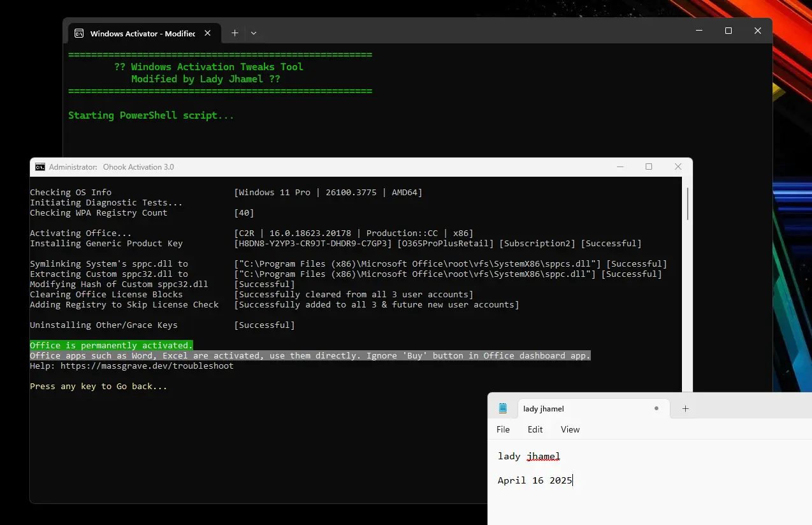
Task: Click the misspelled word 'jhamel' in Notepad
Action: pos(544,457)
